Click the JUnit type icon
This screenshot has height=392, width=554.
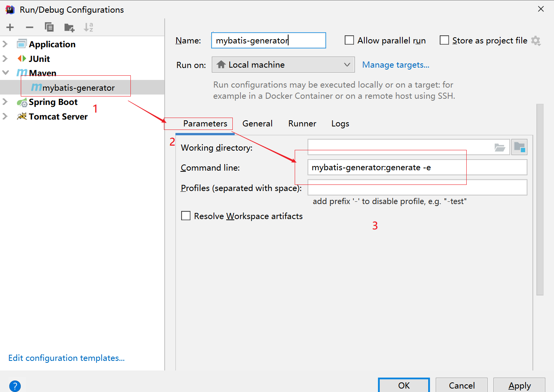tap(22, 58)
